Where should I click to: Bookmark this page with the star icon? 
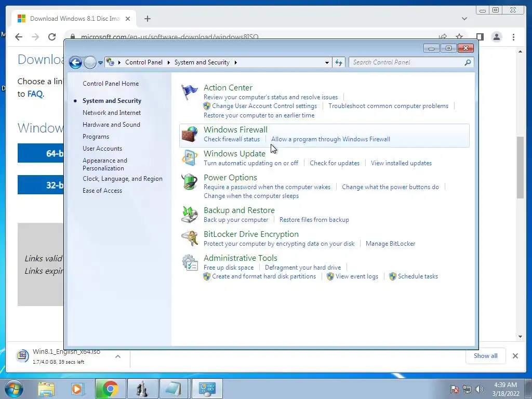[459, 37]
